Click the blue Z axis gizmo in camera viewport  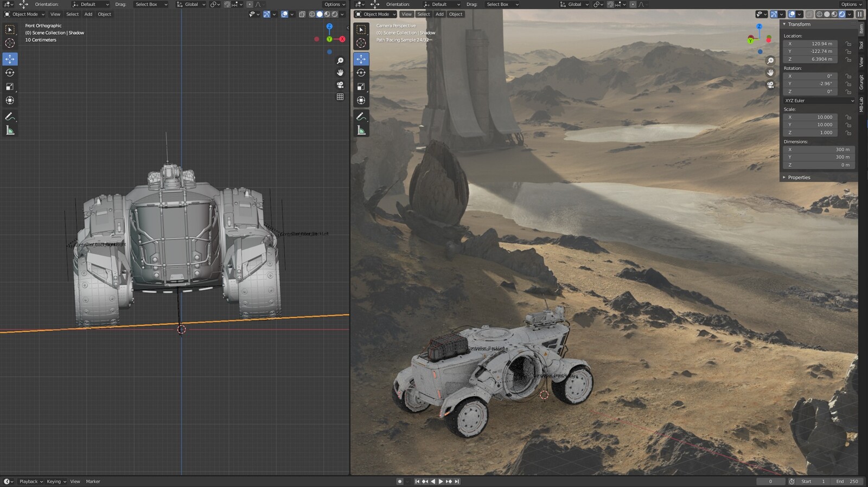759,26
